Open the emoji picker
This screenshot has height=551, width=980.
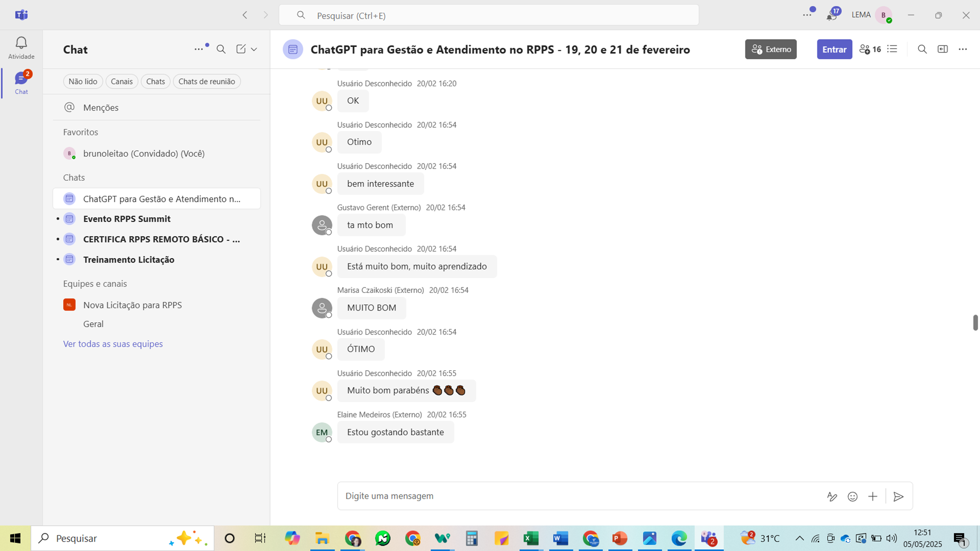pyautogui.click(x=853, y=496)
